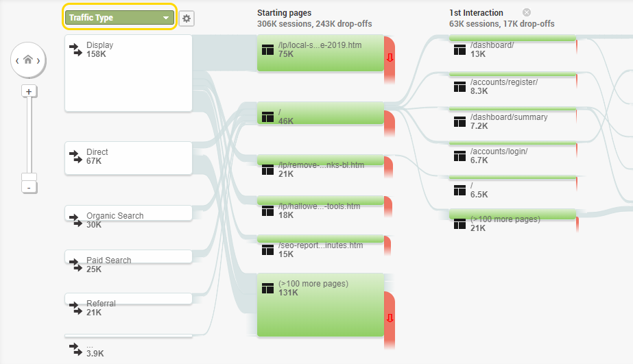Screen dimensions: 633x364
Task: Click the red drop-off bar on 21K starting page
Action: coord(388,167)
